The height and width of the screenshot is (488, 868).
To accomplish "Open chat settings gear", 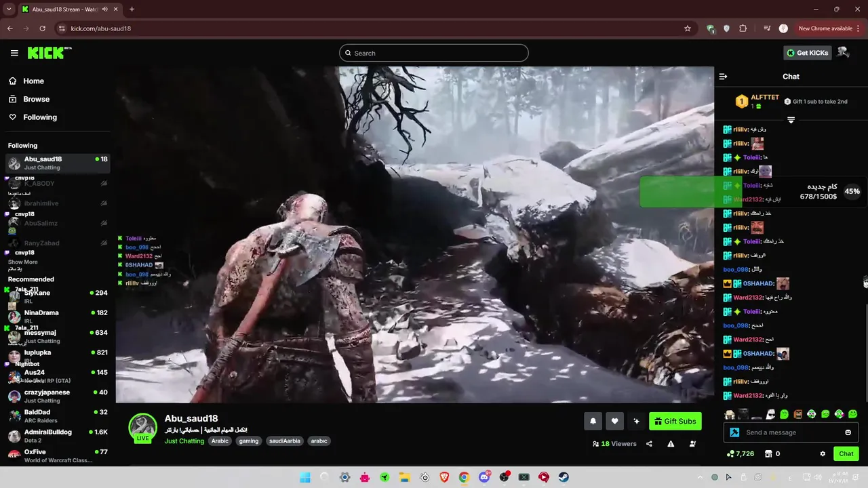I will pos(823,454).
